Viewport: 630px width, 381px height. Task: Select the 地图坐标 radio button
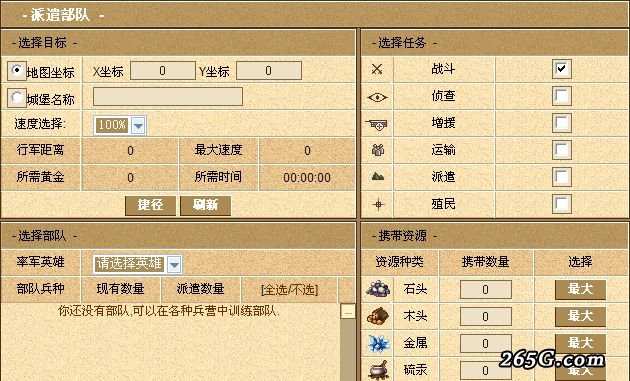(x=17, y=71)
